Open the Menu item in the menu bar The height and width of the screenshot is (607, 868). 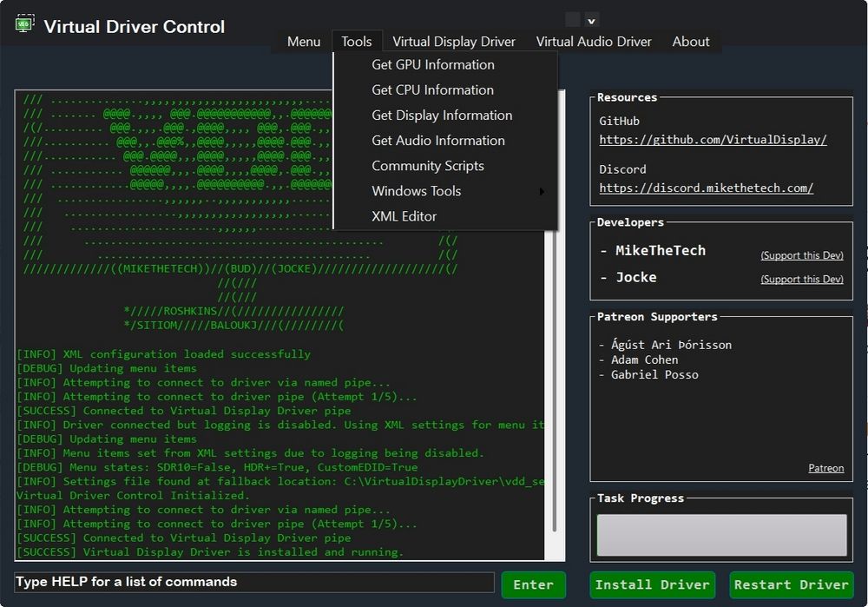click(x=303, y=41)
